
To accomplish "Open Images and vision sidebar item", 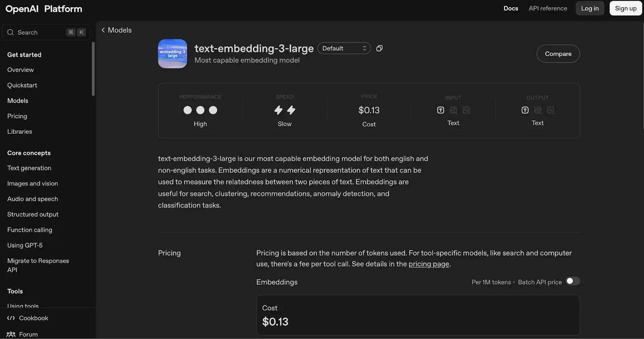I will tap(33, 184).
